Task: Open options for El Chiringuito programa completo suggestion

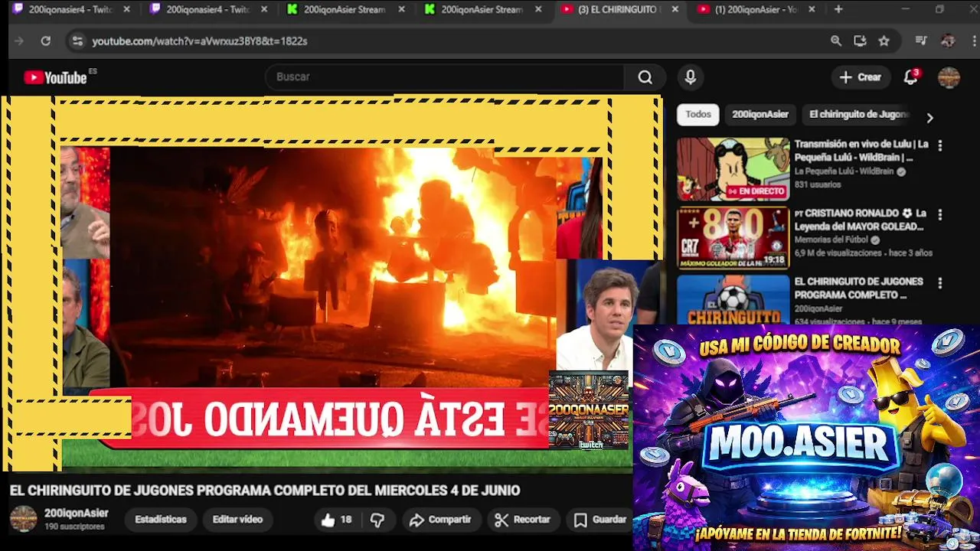Action: [x=940, y=283]
